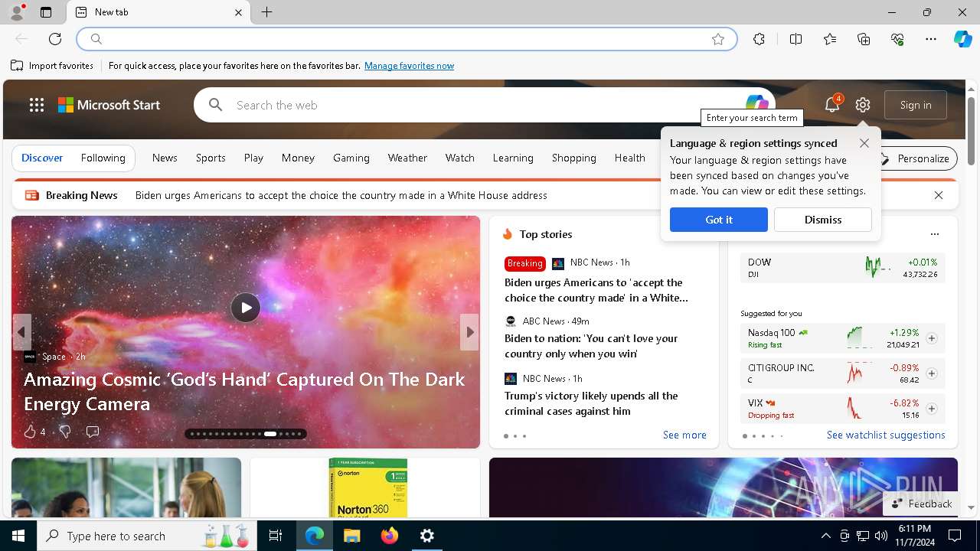Open the Health category

point(629,158)
